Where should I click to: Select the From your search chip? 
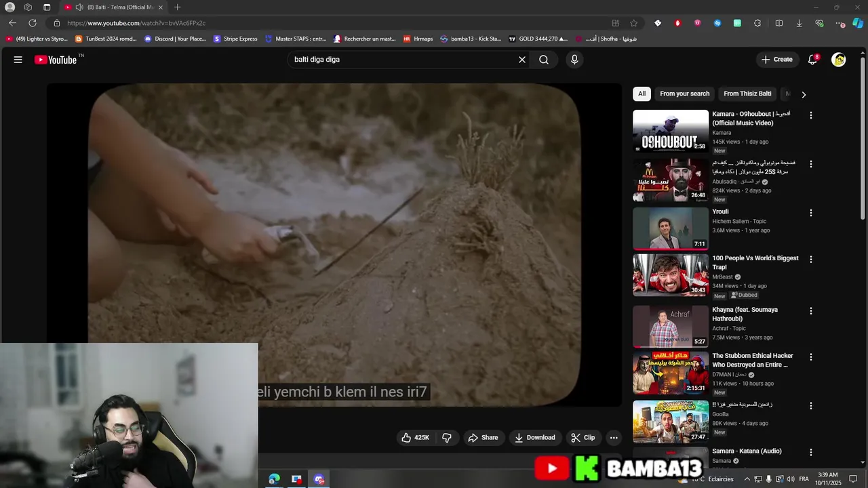(x=684, y=94)
